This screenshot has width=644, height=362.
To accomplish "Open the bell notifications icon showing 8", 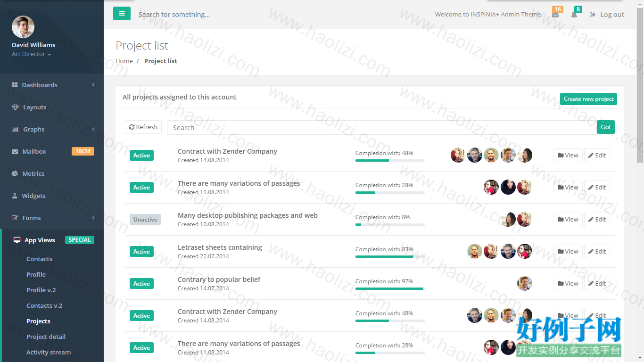I will 574,15.
